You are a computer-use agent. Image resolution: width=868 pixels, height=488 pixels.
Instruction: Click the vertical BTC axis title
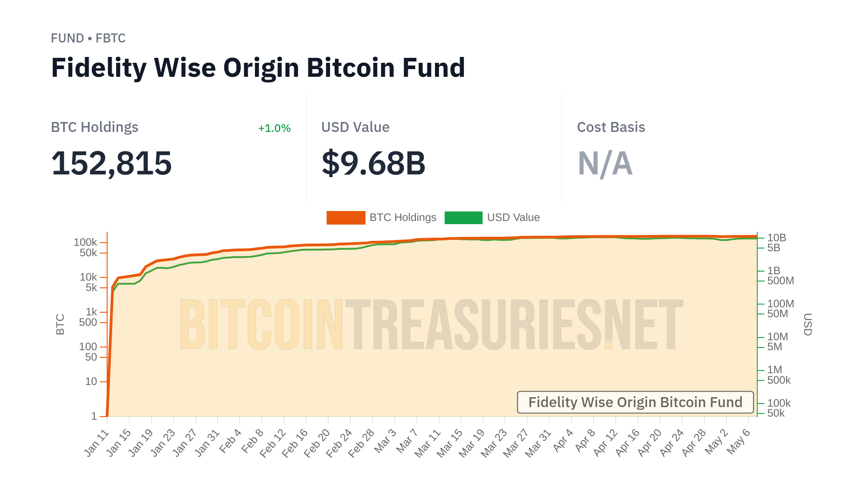click(x=60, y=324)
